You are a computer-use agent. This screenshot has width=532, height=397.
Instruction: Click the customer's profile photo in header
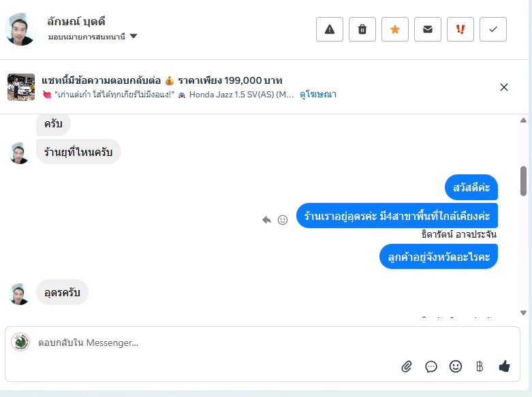[20, 29]
